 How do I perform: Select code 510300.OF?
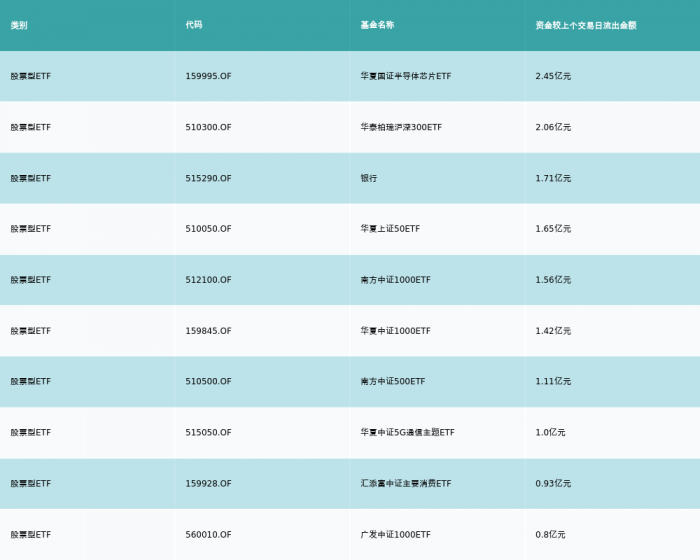[208, 127]
